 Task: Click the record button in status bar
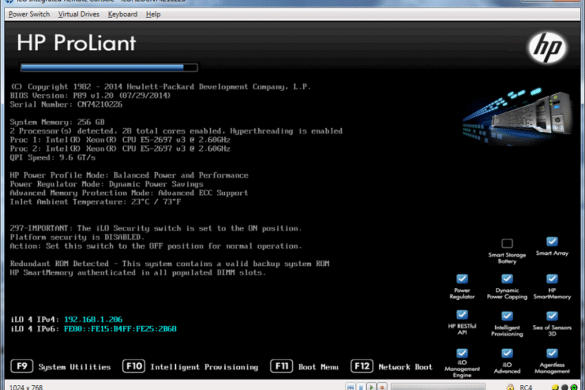(382, 387)
